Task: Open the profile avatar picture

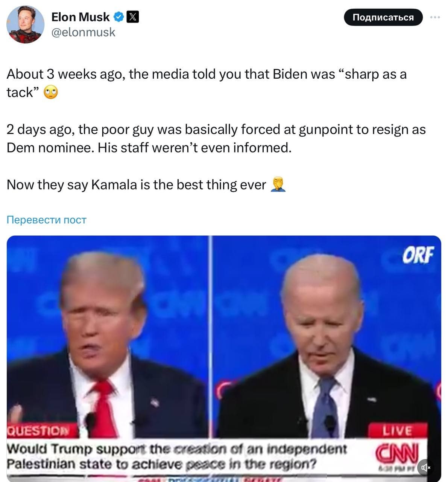Action: pyautogui.click(x=25, y=24)
